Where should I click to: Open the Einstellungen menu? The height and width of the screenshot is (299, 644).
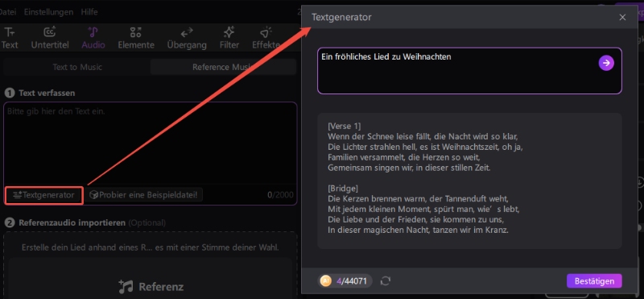(x=48, y=12)
